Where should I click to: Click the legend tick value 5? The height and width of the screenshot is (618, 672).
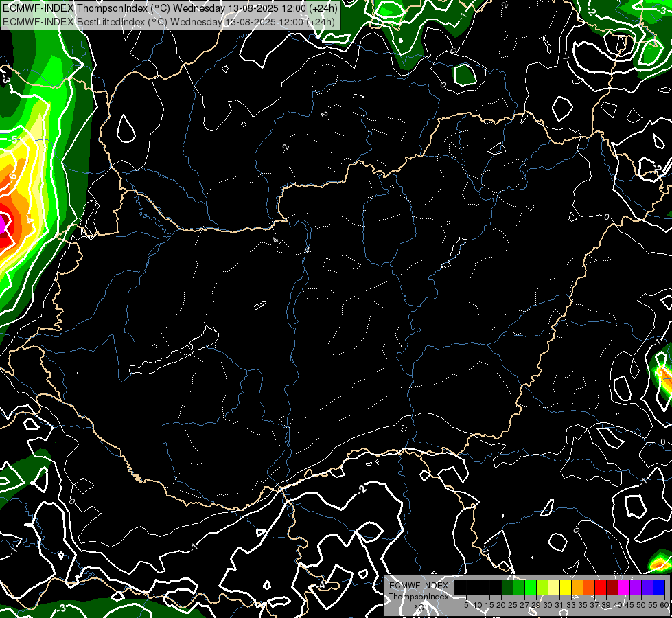(466, 605)
